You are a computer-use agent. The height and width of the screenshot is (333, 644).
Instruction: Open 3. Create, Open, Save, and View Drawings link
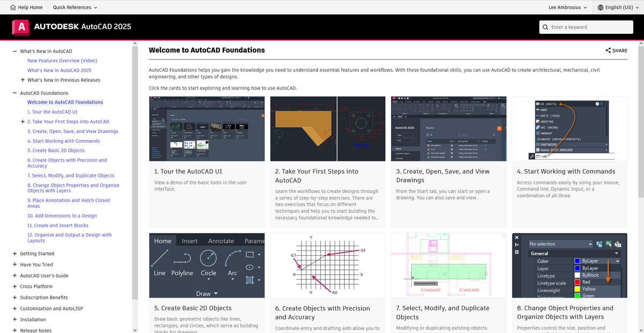click(x=73, y=131)
